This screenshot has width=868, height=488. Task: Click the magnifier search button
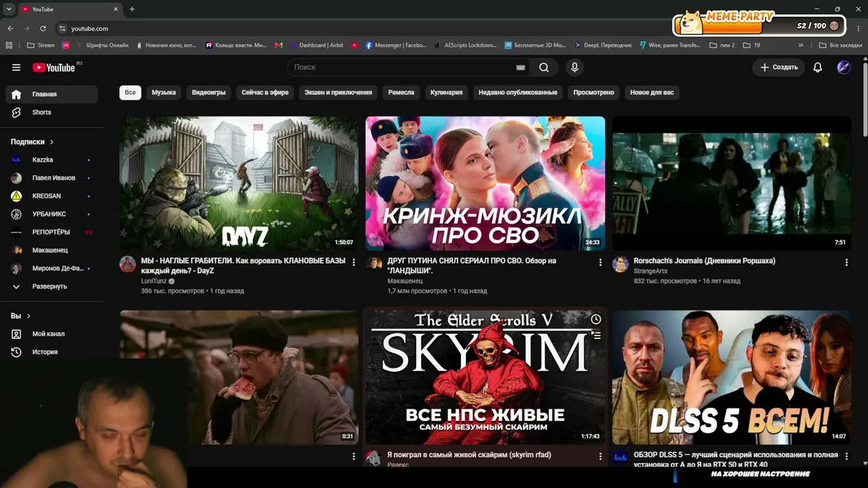[544, 67]
